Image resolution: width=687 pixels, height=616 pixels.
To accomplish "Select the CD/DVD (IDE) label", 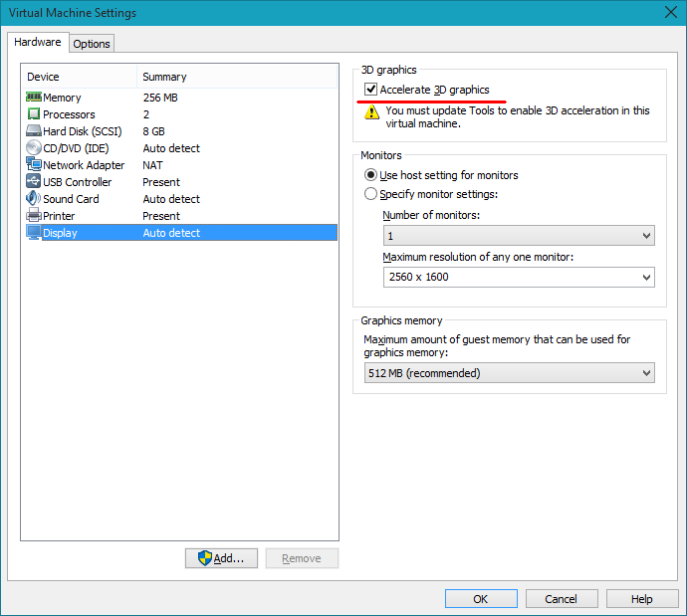I will (76, 148).
